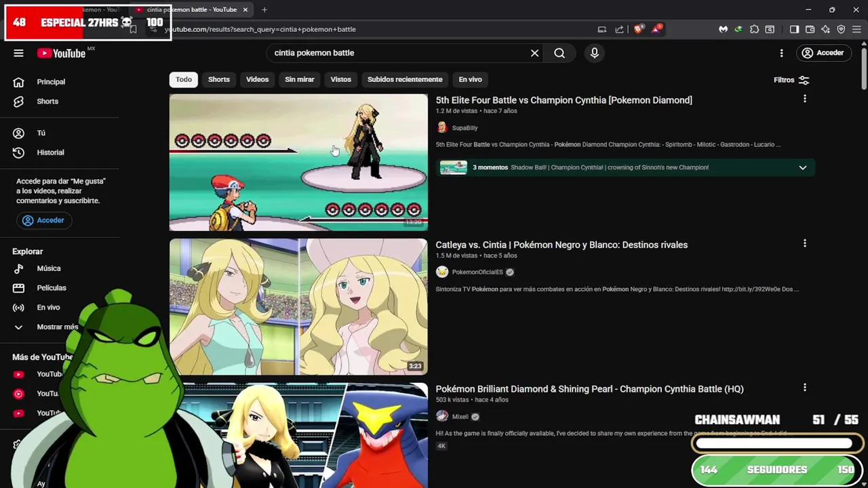Click the sidebar Acceder sign-in button
The image size is (868, 488).
(x=44, y=220)
